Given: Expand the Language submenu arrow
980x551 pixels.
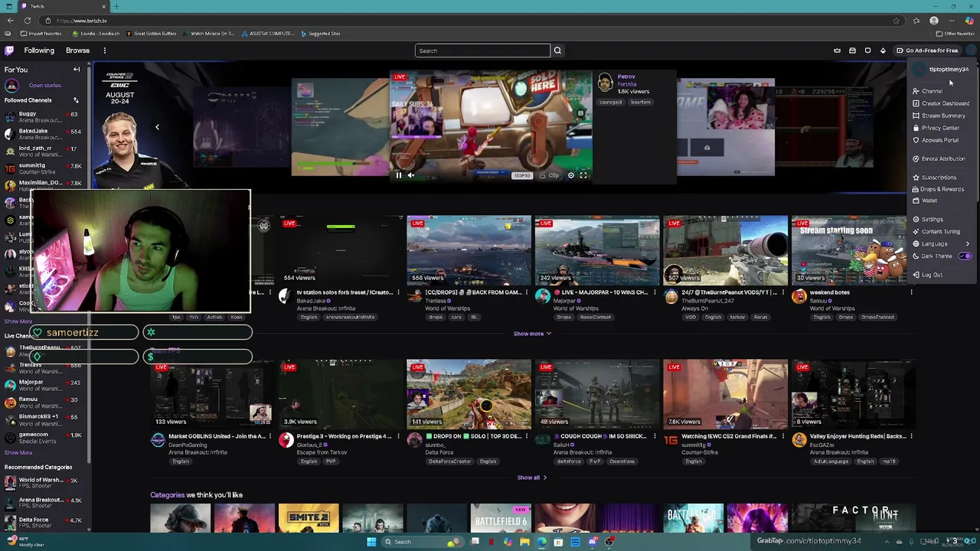Looking at the screenshot, I should click(x=967, y=244).
